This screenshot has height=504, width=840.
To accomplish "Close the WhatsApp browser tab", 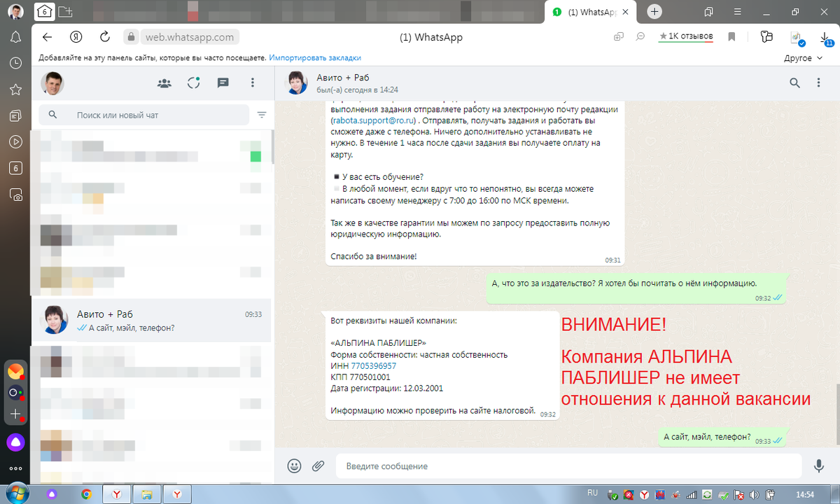I will click(x=625, y=12).
